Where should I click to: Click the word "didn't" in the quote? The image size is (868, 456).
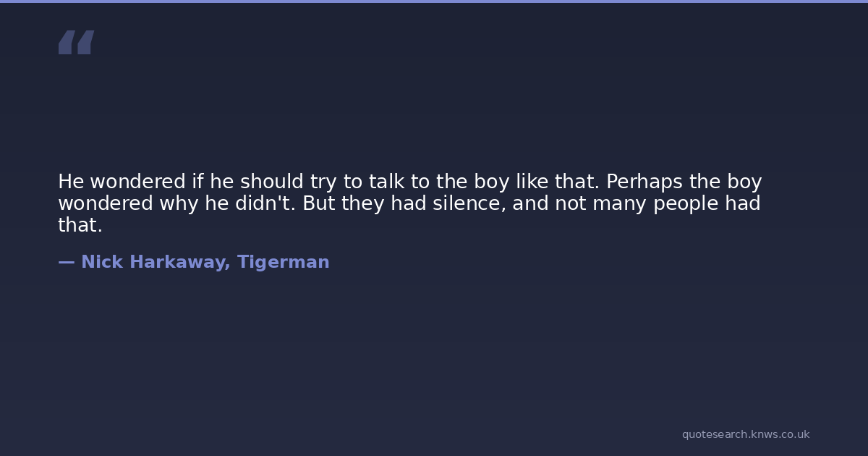[x=265, y=203]
